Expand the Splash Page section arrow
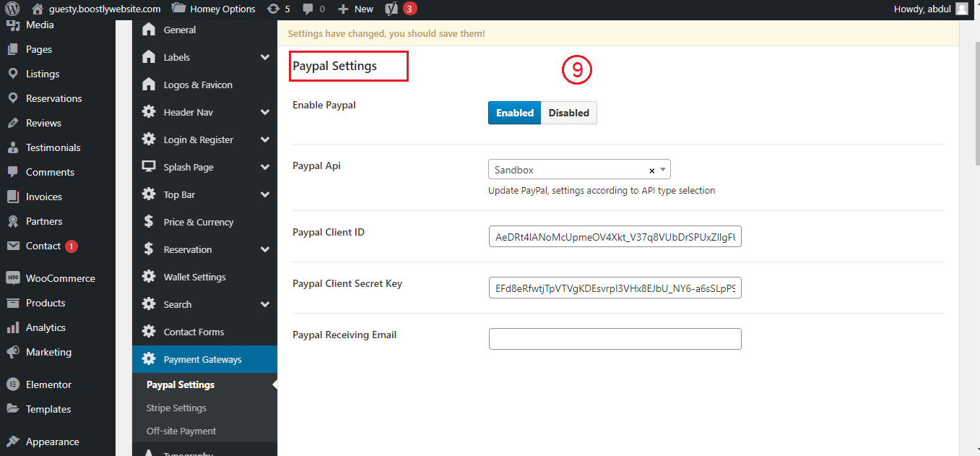This screenshot has height=456, width=980. 265,167
